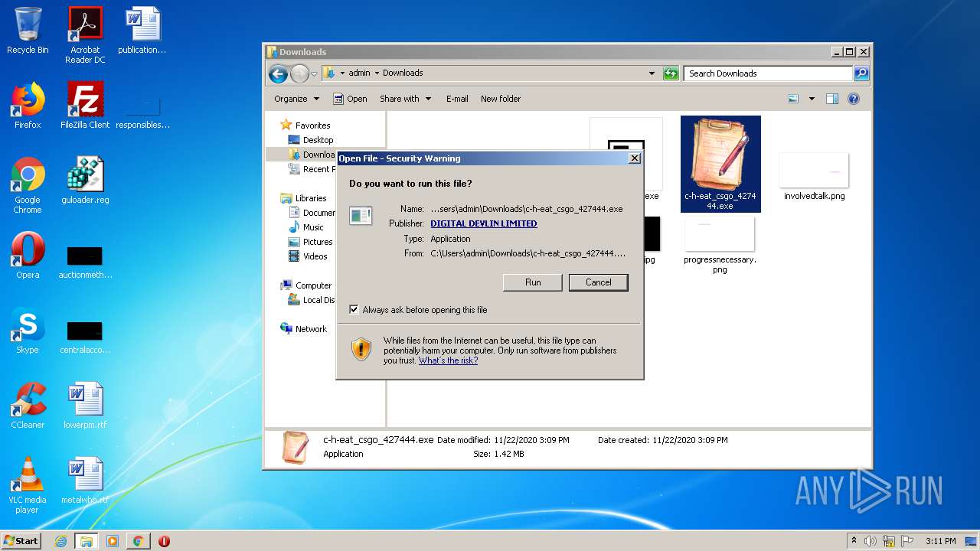Screen dimensions: 980x551
Task: Expand the Share with dropdown
Action: [x=406, y=99]
